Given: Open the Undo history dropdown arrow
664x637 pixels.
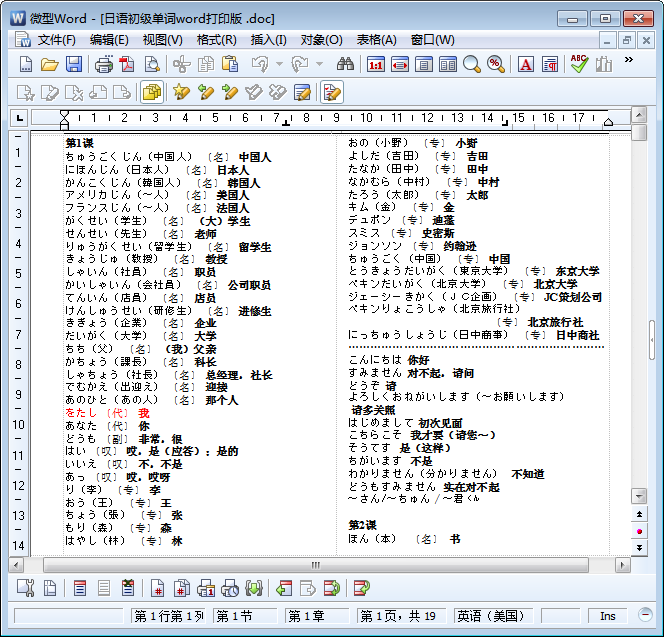Looking at the screenshot, I should (279, 64).
